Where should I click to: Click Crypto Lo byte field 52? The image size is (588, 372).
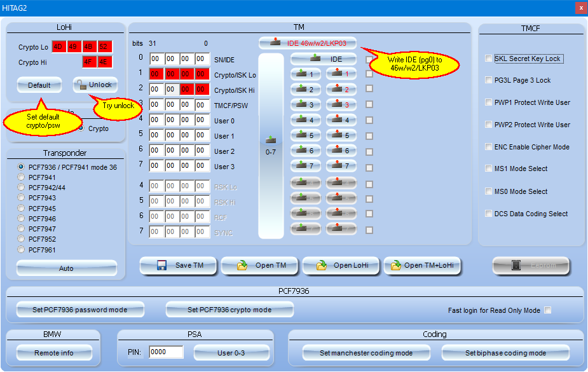coord(105,46)
